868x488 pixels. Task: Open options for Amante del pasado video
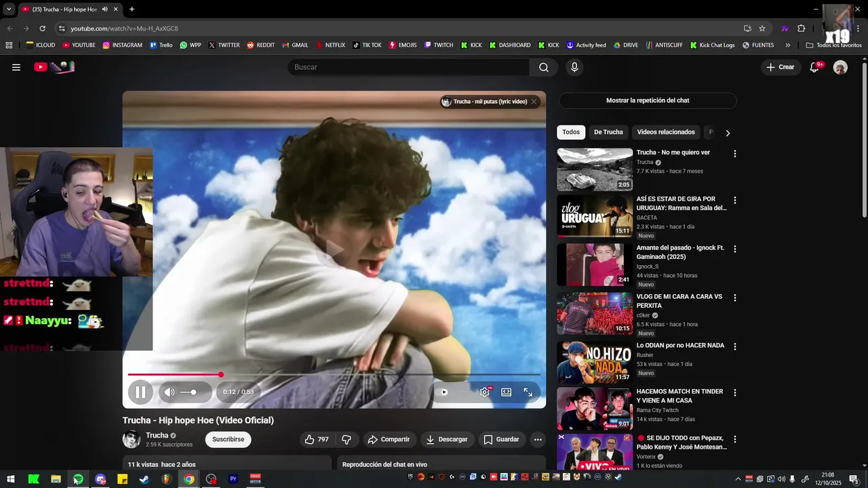click(x=734, y=249)
